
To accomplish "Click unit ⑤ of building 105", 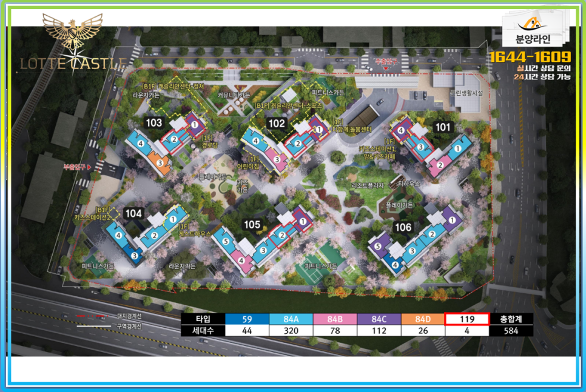I will point(226,241).
